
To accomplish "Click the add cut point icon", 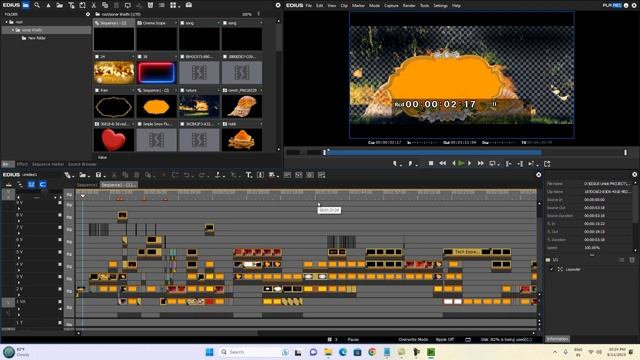I will coord(218,175).
